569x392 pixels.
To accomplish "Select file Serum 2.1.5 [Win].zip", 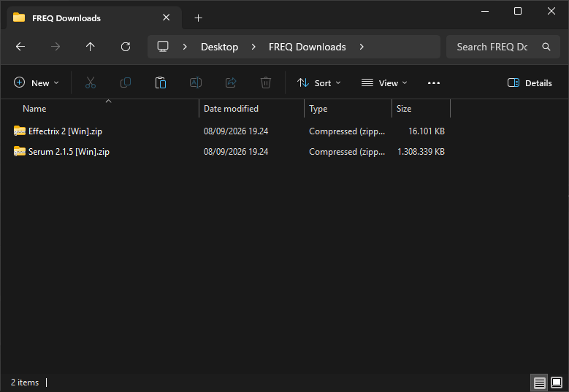I will point(69,152).
